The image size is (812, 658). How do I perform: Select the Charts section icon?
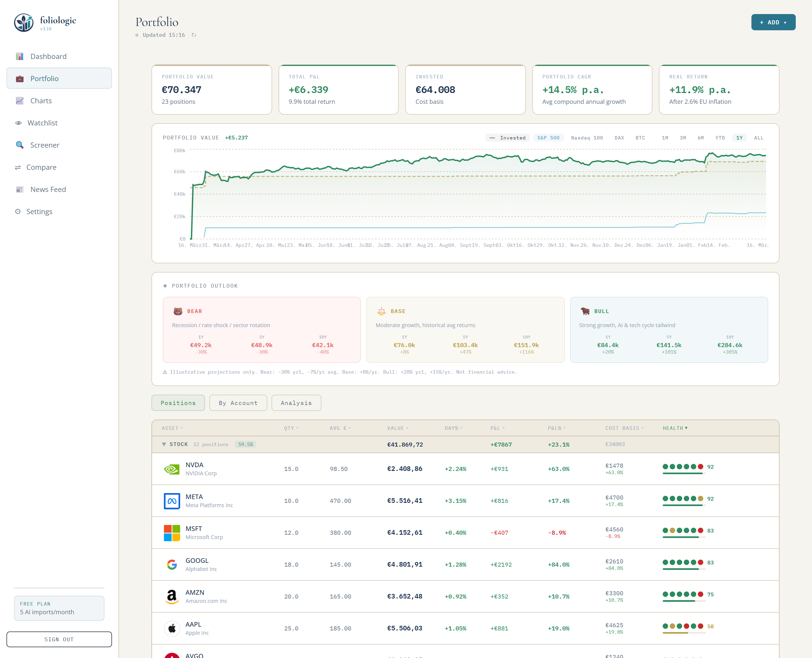click(x=20, y=101)
